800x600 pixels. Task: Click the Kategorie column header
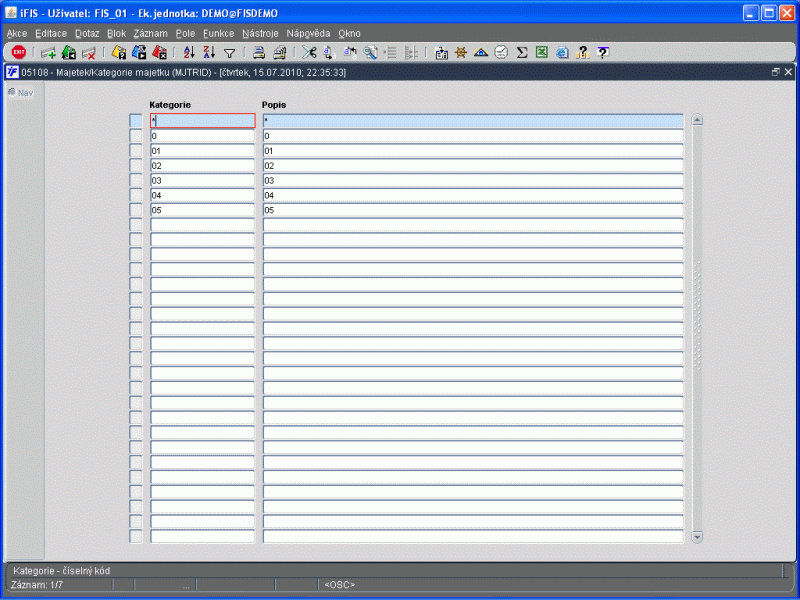point(170,105)
